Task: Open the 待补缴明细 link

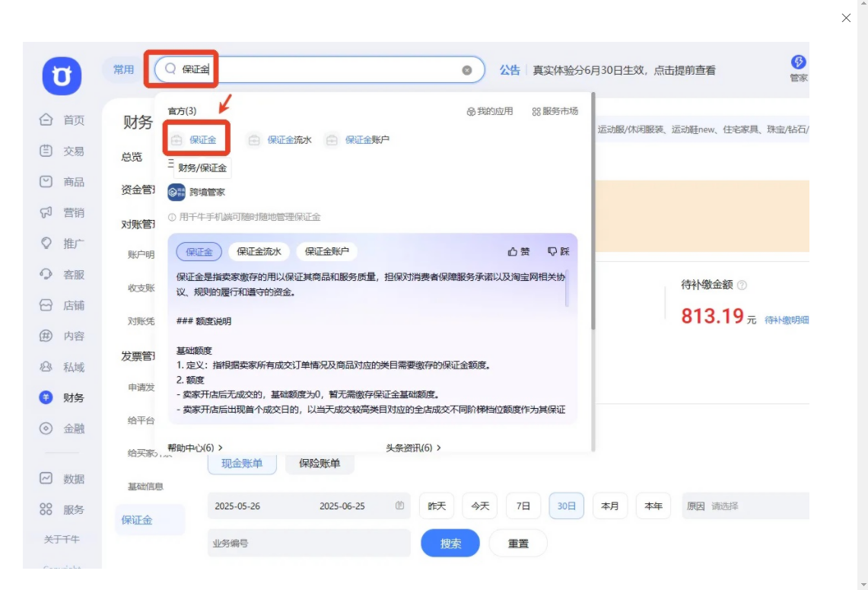Action: pyautogui.click(x=787, y=321)
